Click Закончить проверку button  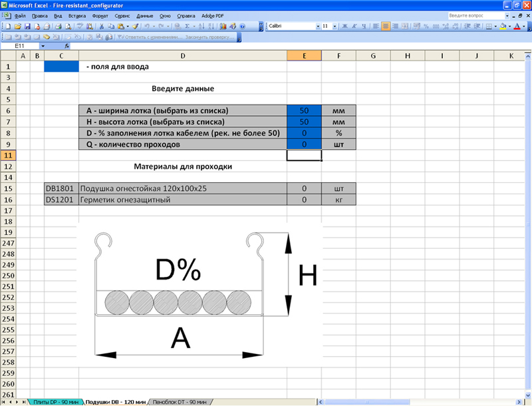[209, 37]
